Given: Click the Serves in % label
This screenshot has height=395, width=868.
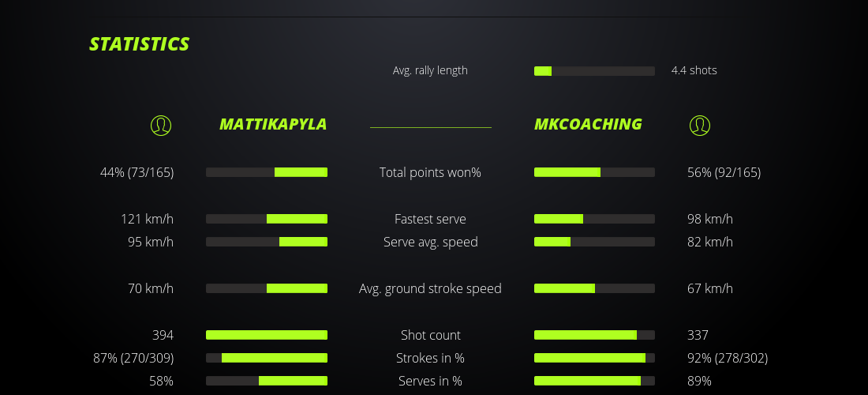Looking at the screenshot, I should pos(430,381).
